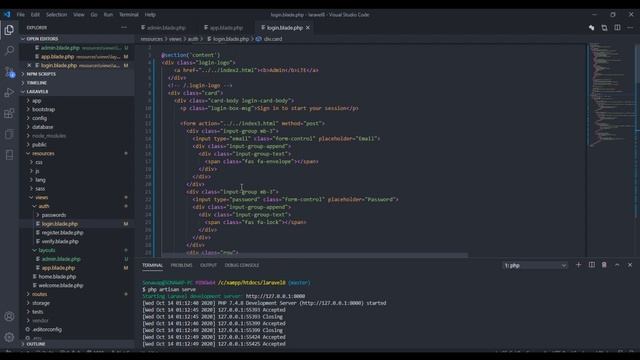Image resolution: width=640 pixels, height=360 pixels.
Task: Open the Explorer view in activity bar
Action: click(9, 30)
